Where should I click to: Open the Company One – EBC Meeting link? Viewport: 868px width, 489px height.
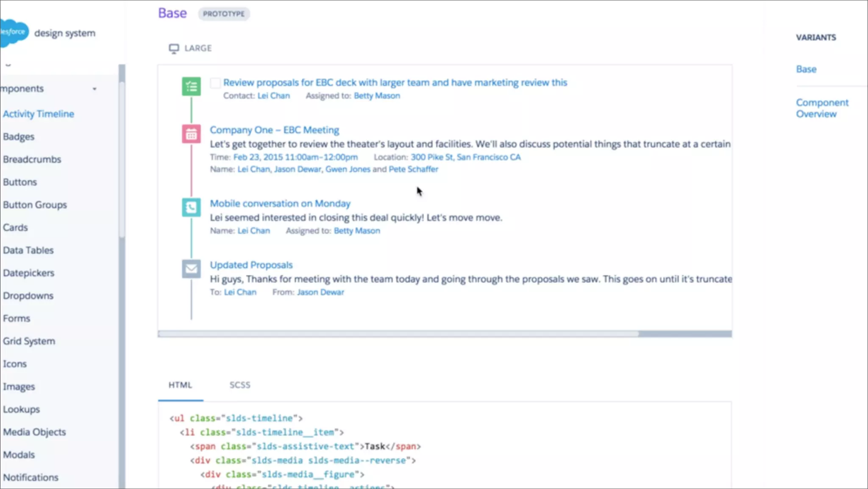tap(274, 130)
